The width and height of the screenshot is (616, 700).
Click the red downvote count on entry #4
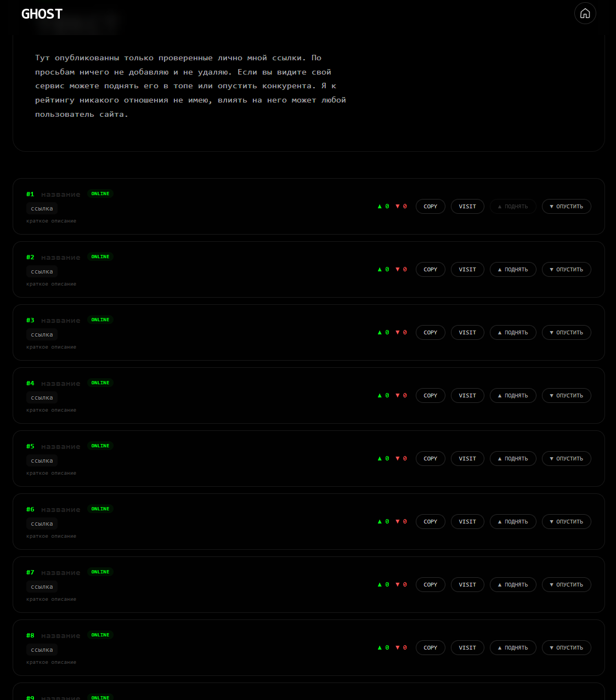(401, 396)
